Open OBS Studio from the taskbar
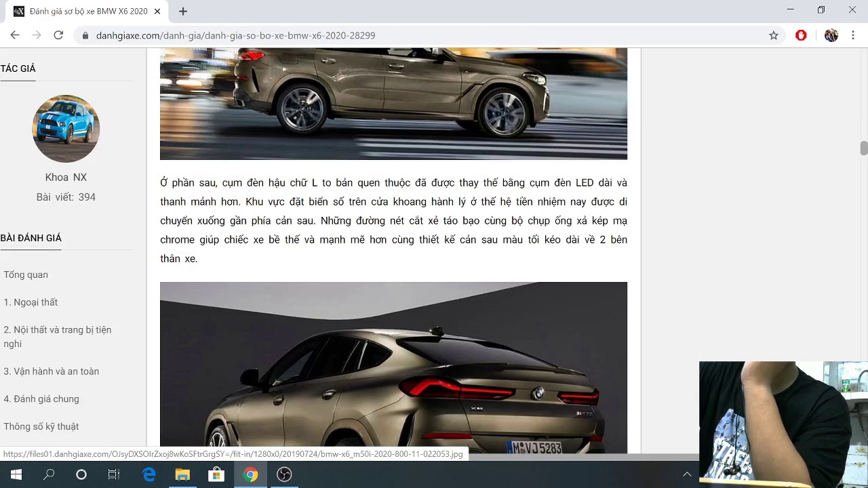 [x=284, y=474]
